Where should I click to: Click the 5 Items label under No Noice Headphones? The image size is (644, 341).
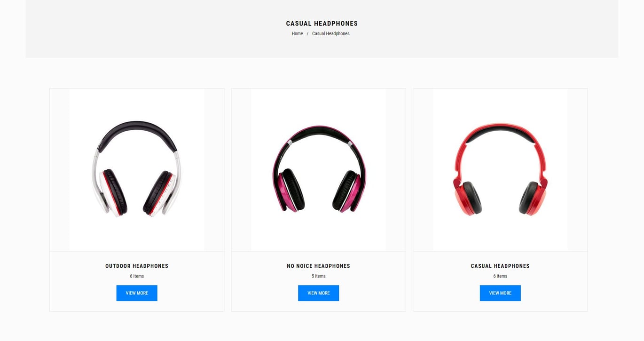[x=319, y=276]
